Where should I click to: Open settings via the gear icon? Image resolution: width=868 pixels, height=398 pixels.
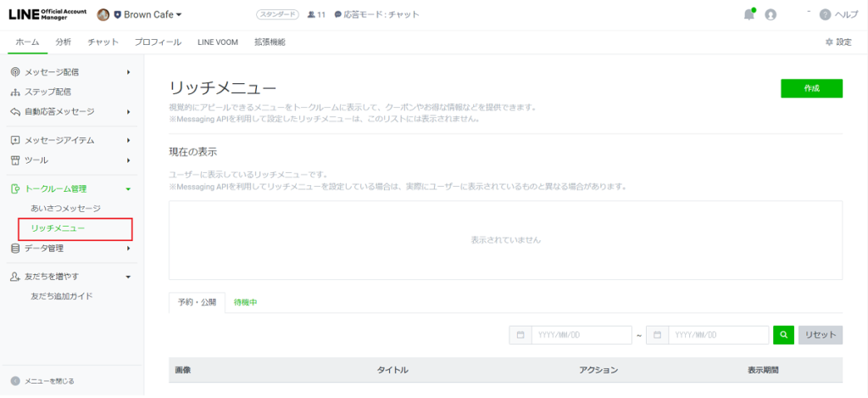pyautogui.click(x=829, y=42)
